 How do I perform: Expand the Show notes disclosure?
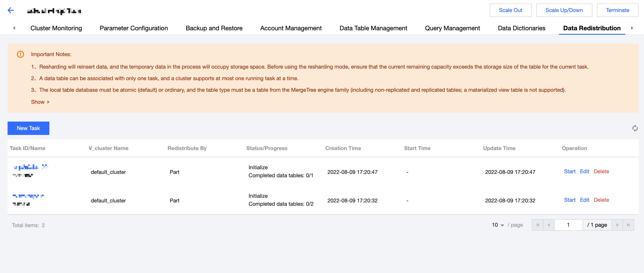coord(40,102)
